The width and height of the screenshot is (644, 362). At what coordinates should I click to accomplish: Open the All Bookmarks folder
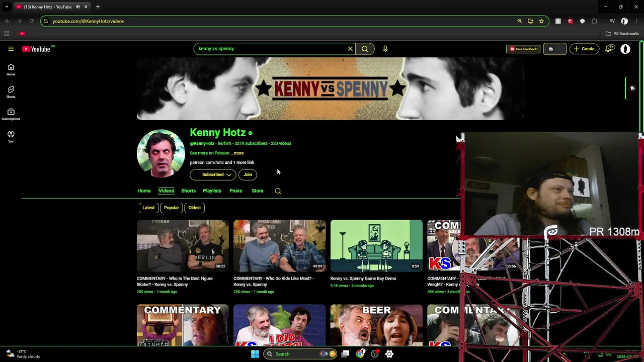622,33
